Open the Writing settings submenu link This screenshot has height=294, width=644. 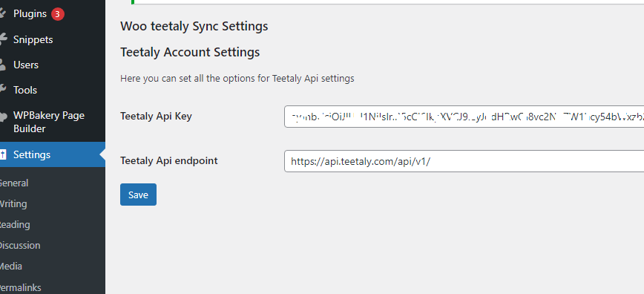tap(13, 204)
